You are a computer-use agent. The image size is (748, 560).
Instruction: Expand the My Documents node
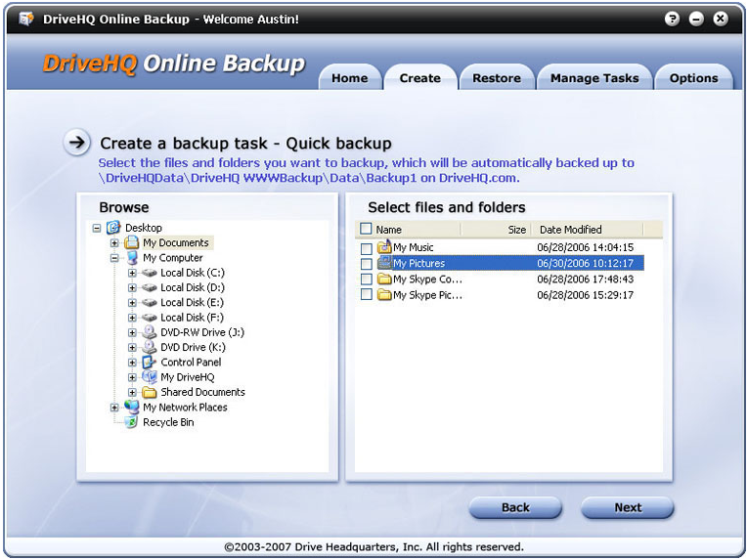[114, 242]
